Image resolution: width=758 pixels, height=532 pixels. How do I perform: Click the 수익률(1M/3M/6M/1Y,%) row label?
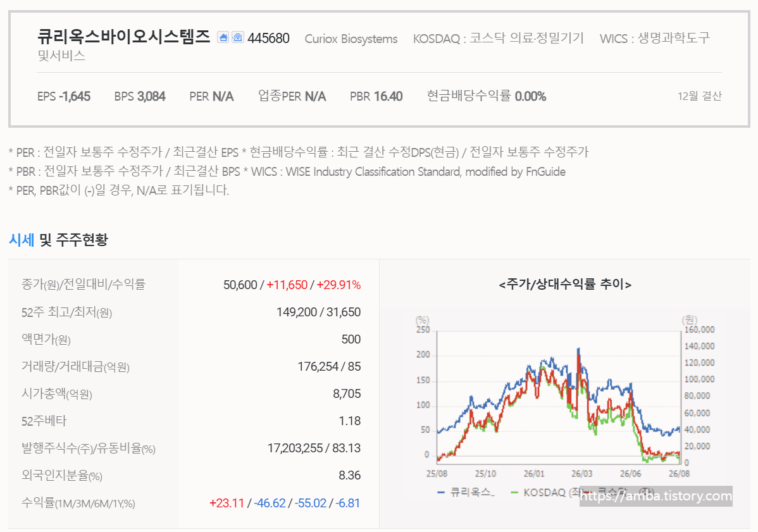point(78,504)
